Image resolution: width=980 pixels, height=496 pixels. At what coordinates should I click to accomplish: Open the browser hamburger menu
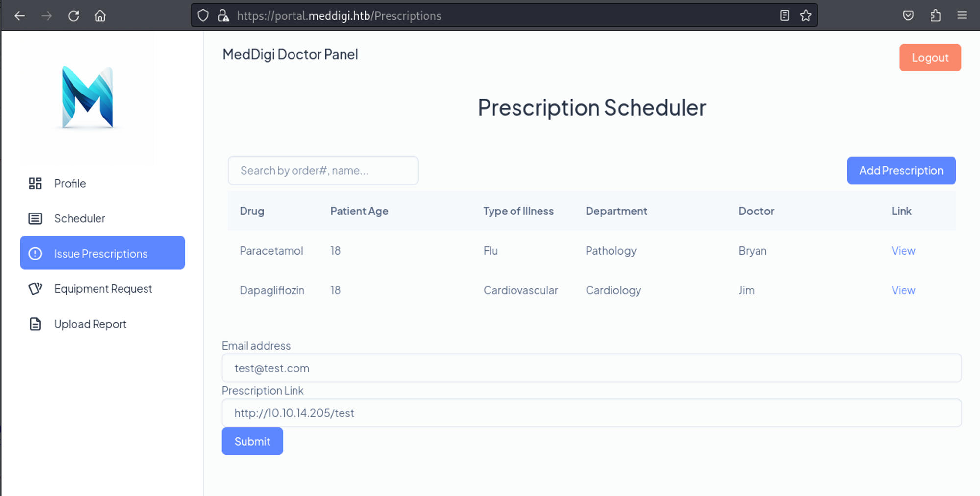[x=962, y=16]
